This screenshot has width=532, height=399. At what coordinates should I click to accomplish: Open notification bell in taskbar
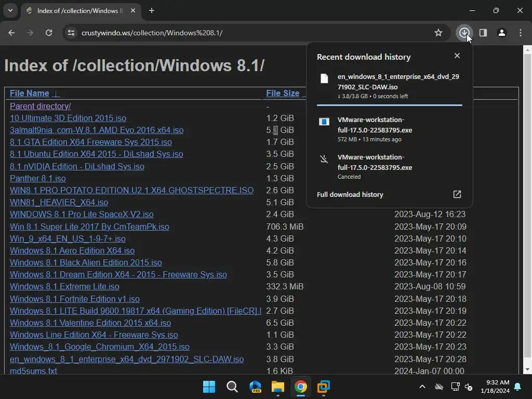point(518,387)
